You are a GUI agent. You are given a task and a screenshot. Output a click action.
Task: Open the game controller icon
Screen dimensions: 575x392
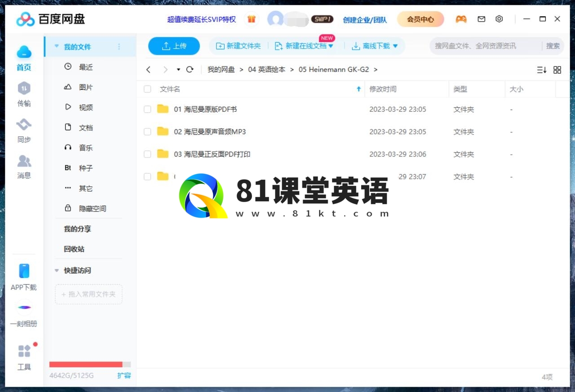point(461,19)
